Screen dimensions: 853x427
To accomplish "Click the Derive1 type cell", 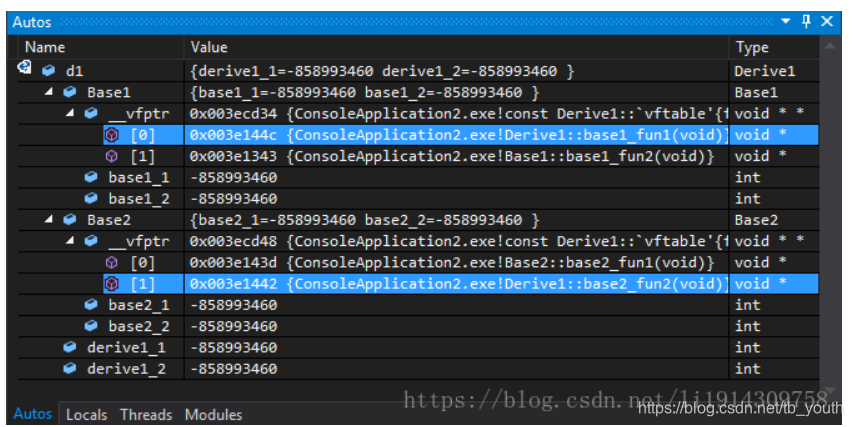I will point(764,71).
